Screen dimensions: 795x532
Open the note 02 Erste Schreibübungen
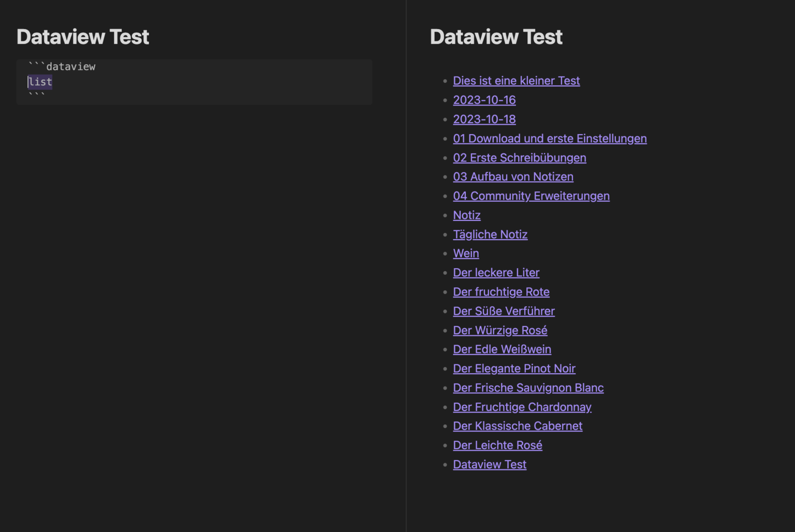point(519,157)
